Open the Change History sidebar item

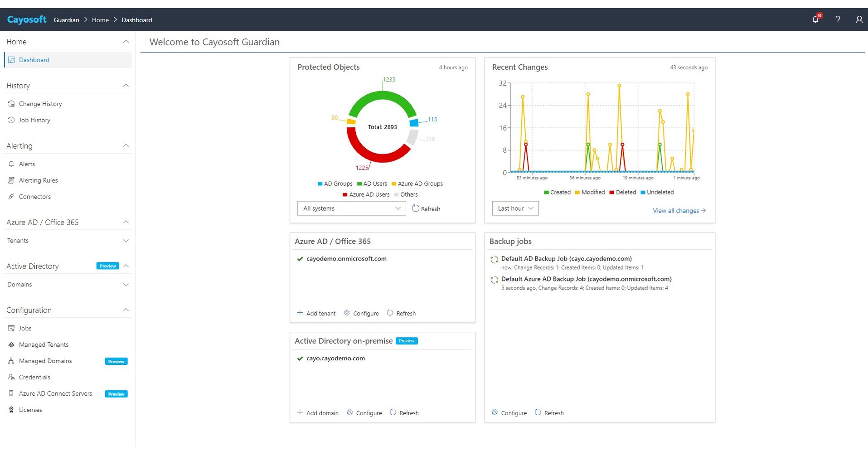coord(40,103)
